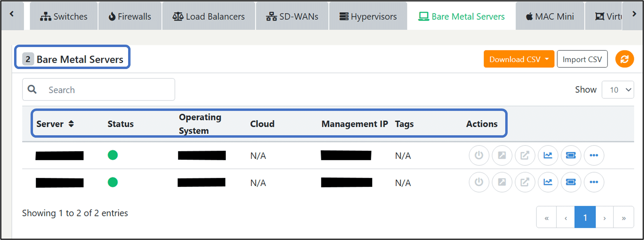Open Download CSV dropdown
This screenshot has height=240, width=644.
click(519, 59)
